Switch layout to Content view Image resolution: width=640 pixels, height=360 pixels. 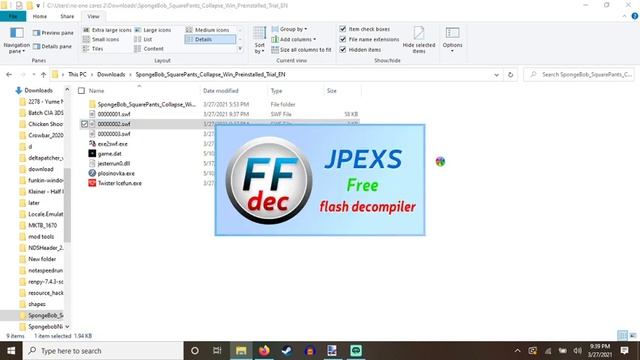click(149, 49)
